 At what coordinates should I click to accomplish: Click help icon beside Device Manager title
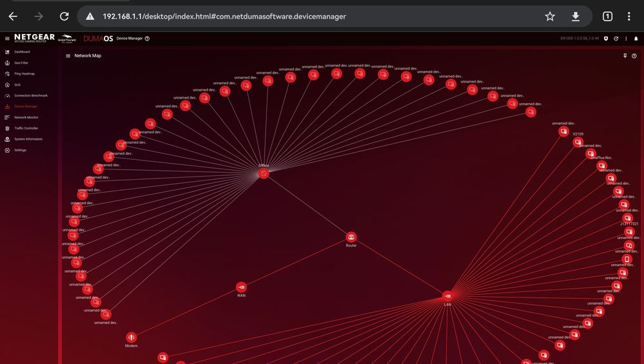coord(148,39)
